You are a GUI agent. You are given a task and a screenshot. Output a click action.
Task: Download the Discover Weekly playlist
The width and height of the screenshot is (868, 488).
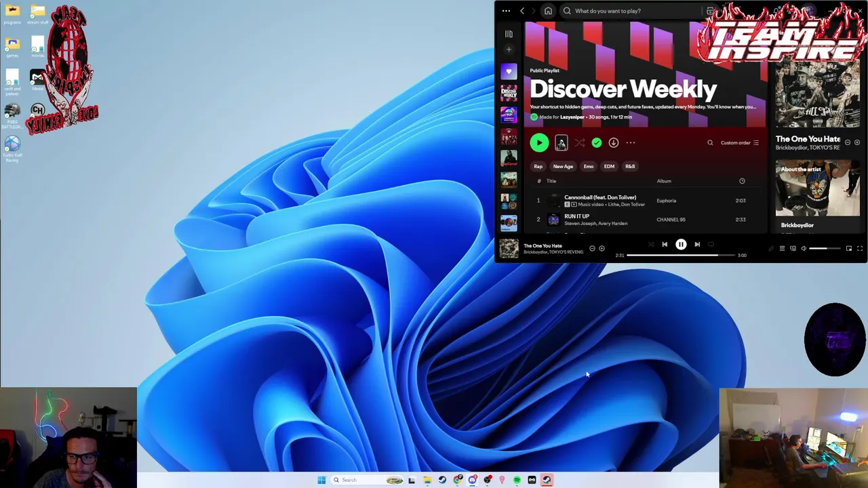[614, 142]
